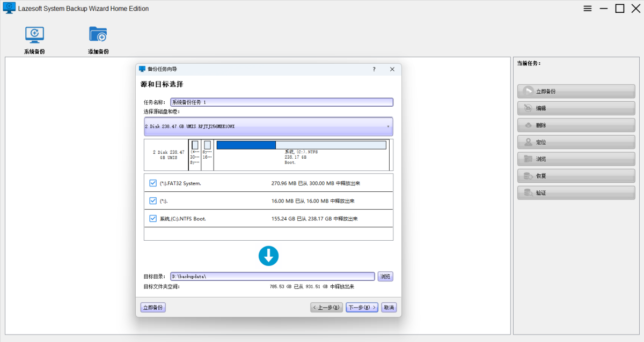
Task: Click the 浏览 button beside target directory
Action: click(x=385, y=277)
